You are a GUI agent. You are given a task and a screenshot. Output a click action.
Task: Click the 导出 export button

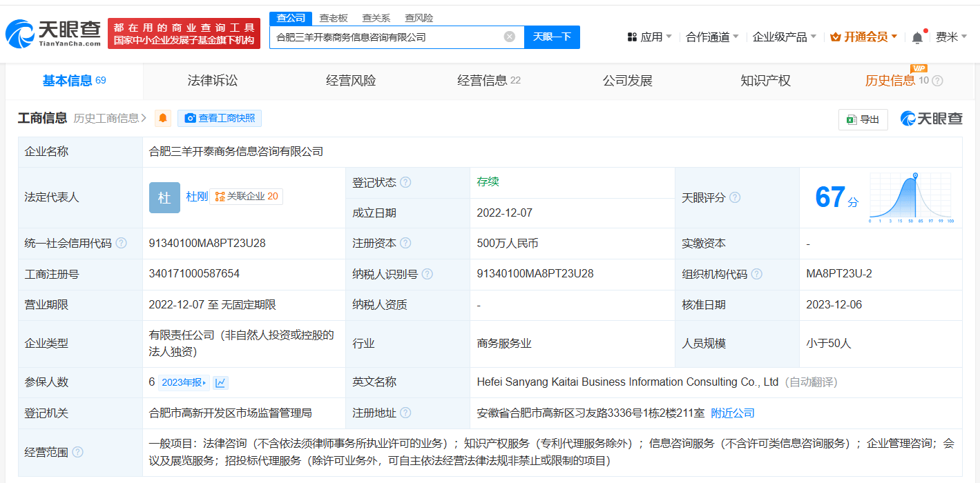point(863,119)
